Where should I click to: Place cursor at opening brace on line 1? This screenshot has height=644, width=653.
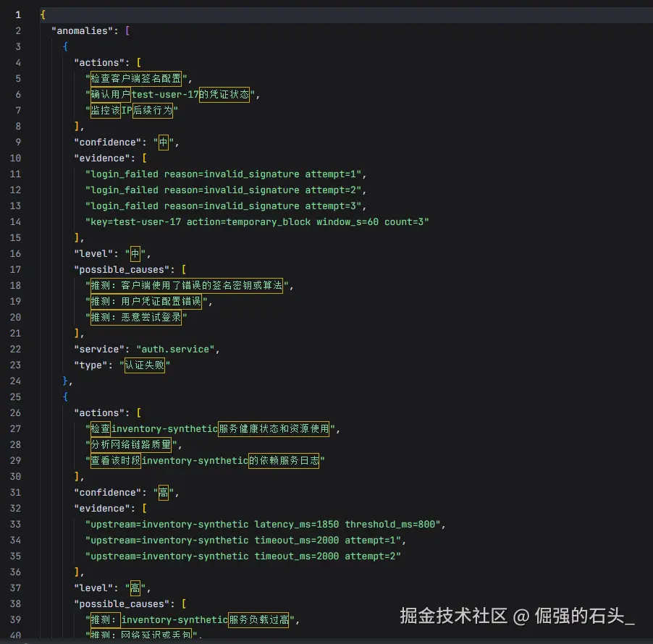pos(43,15)
